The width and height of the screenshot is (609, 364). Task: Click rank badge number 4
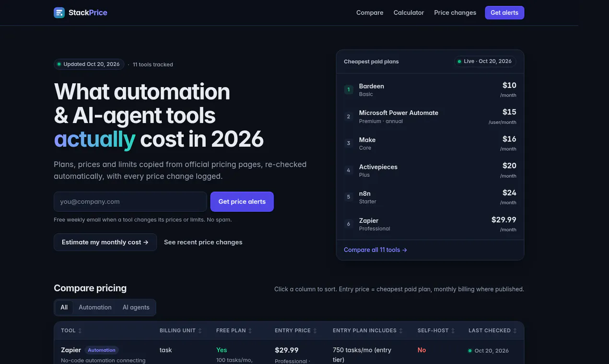349,170
